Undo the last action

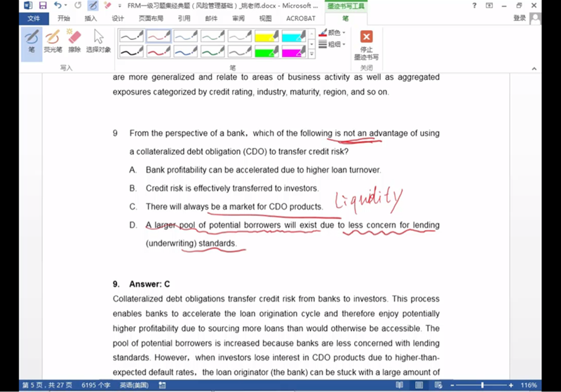58,6
